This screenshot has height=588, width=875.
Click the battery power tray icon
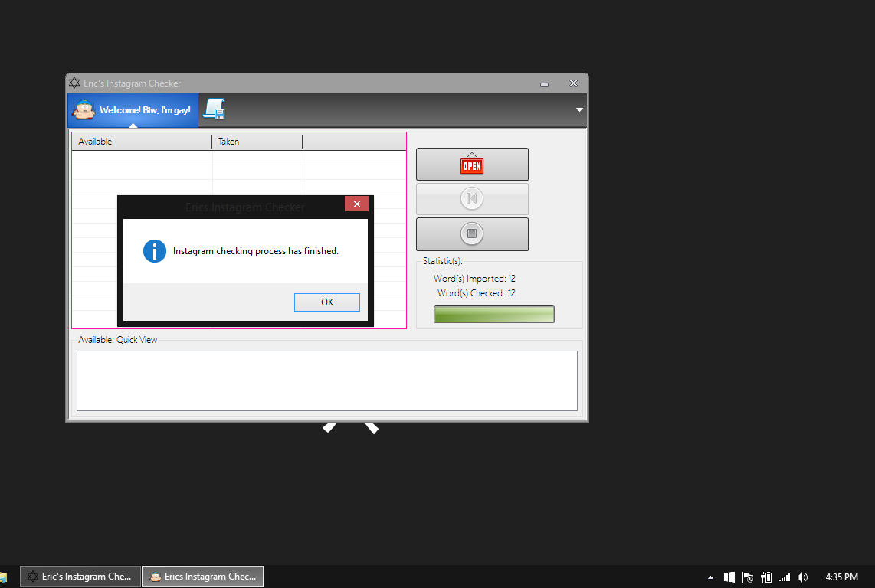(x=766, y=577)
